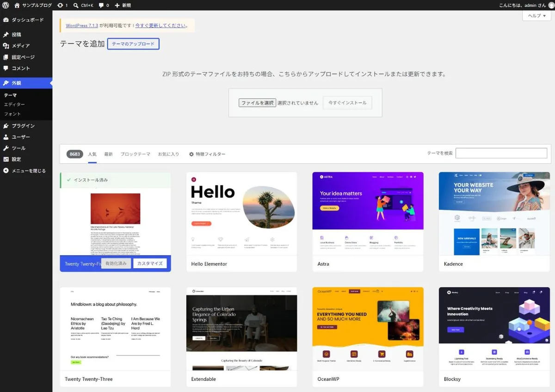Select the 外観 menu
555x392 pixels.
[x=26, y=83]
